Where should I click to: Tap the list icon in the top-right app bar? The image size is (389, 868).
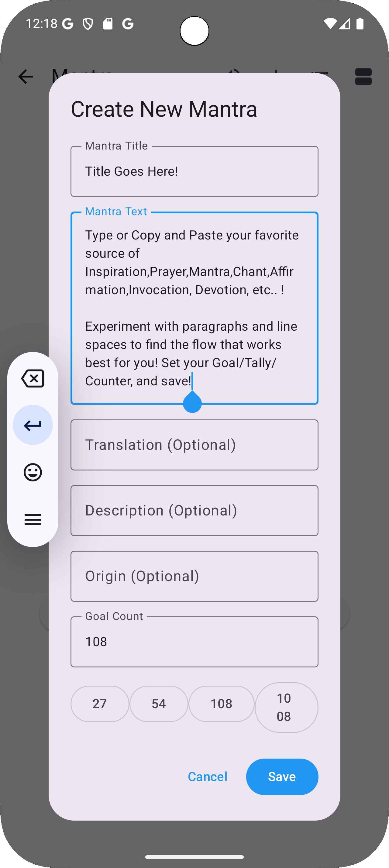click(x=363, y=77)
